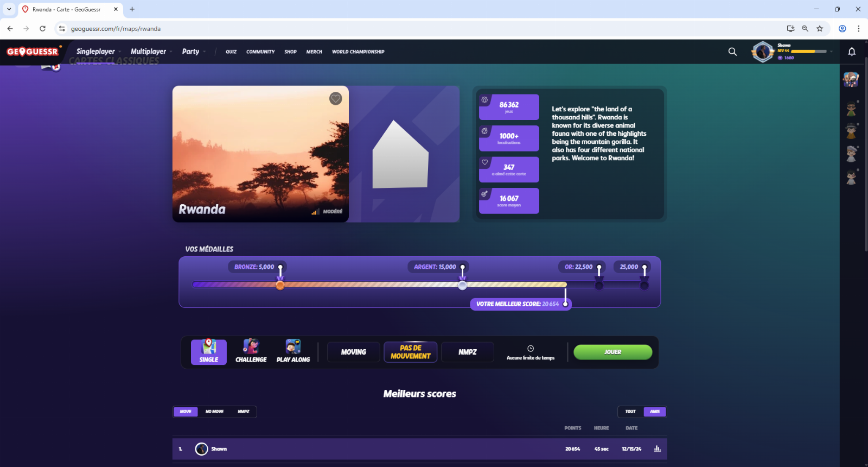Bookmark this page with the star icon
The width and height of the screenshot is (868, 467).
point(820,29)
